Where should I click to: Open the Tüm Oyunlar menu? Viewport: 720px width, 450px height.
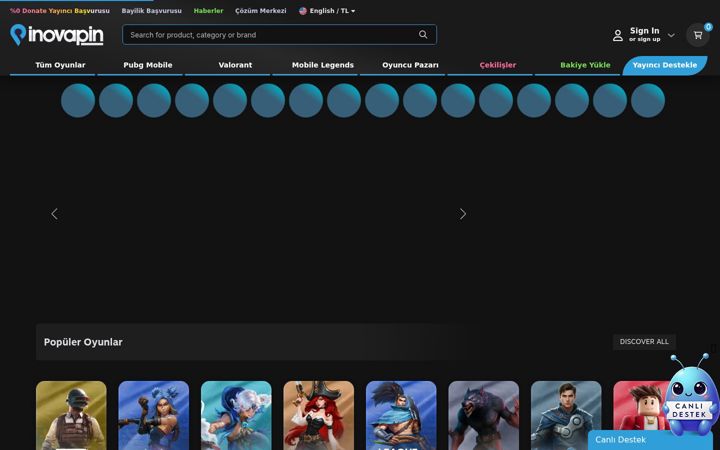click(60, 65)
